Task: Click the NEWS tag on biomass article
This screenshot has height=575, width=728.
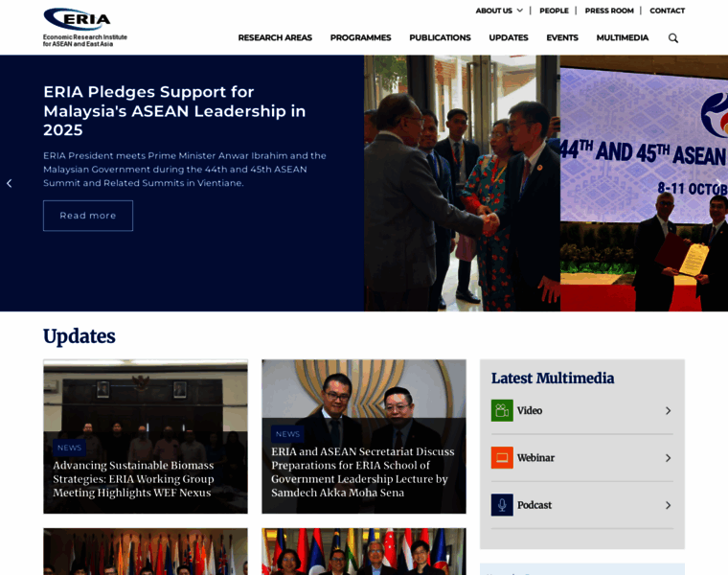Action: (x=69, y=448)
